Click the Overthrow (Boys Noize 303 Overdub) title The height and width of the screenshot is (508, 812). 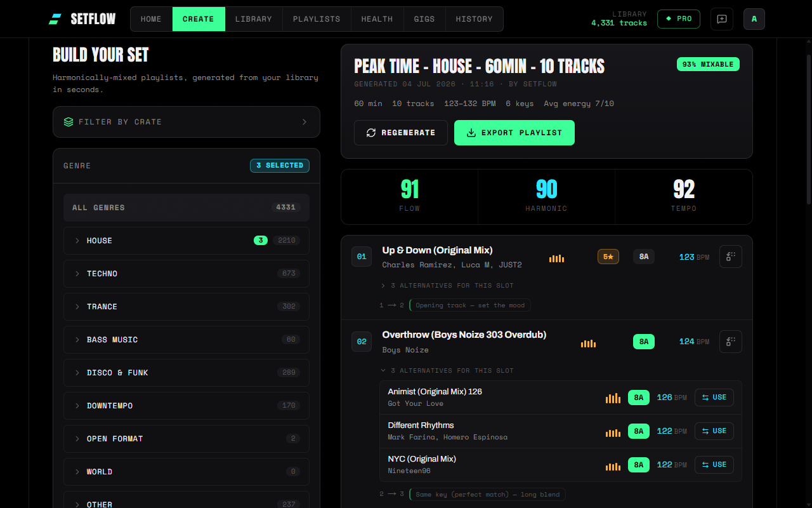pos(464,335)
